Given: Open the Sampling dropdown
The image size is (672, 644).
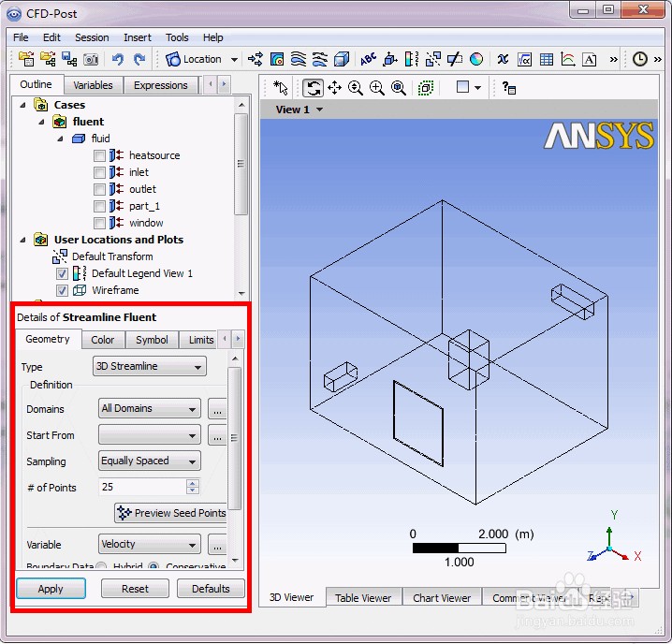Looking at the screenshot, I should [x=149, y=461].
